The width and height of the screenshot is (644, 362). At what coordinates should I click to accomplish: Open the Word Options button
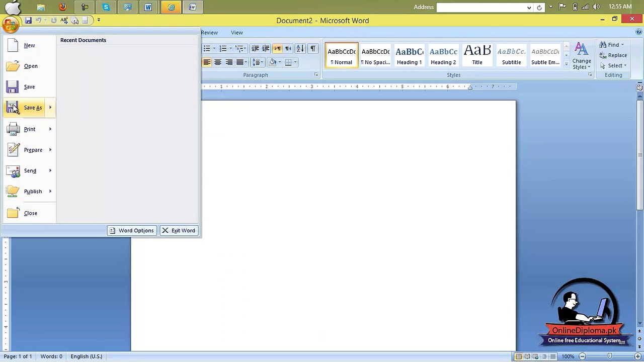coord(132,230)
